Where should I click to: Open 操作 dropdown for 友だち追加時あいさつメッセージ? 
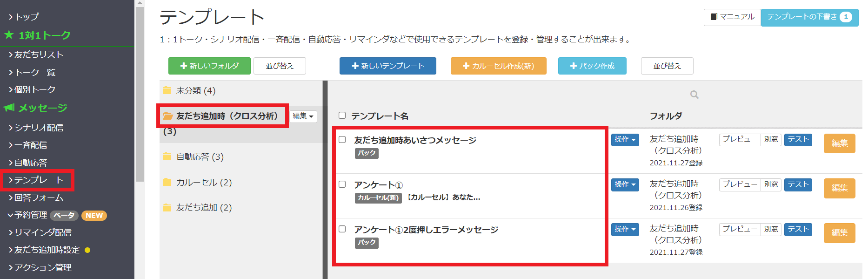[x=625, y=140]
